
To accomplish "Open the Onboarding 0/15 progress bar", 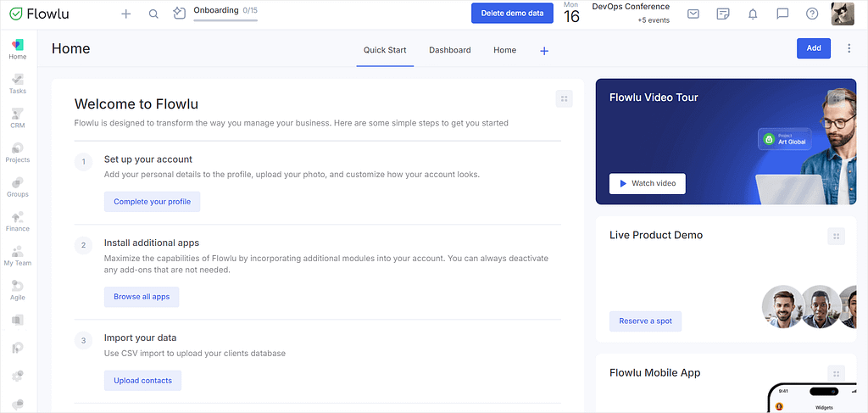I will (x=225, y=14).
